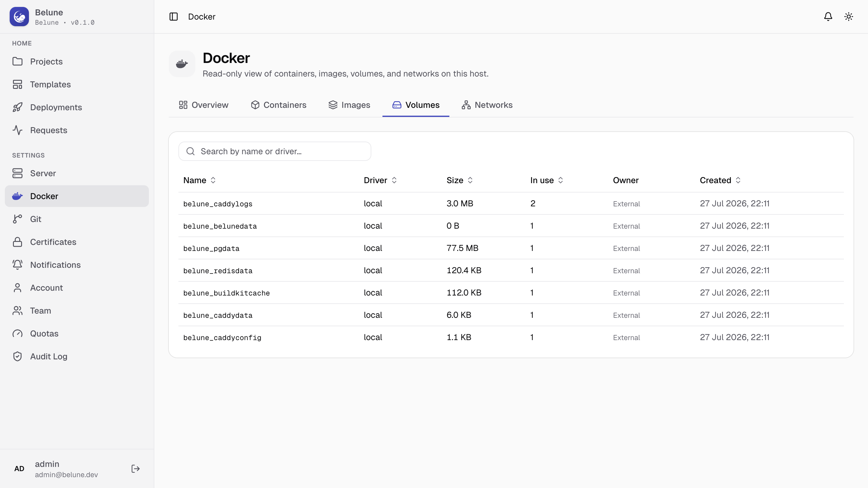The height and width of the screenshot is (488, 868).
Task: Select the belune_pgdata volume name
Action: coord(211,248)
